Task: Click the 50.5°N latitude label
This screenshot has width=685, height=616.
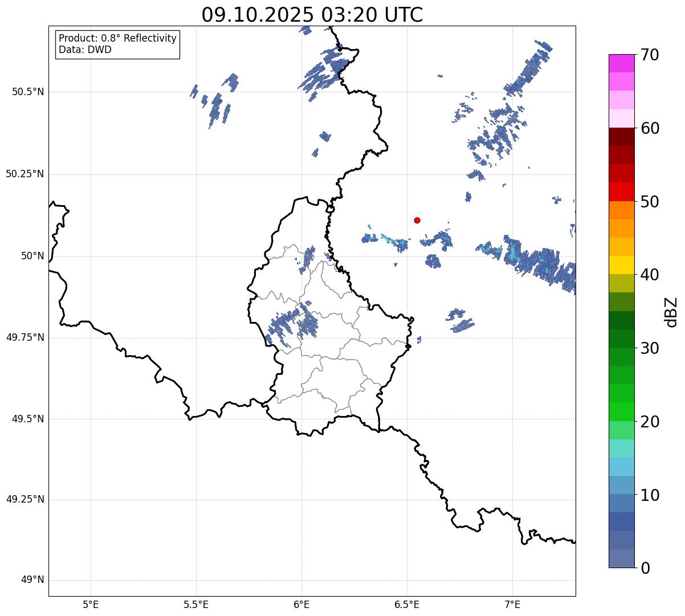Action: pyautogui.click(x=28, y=92)
